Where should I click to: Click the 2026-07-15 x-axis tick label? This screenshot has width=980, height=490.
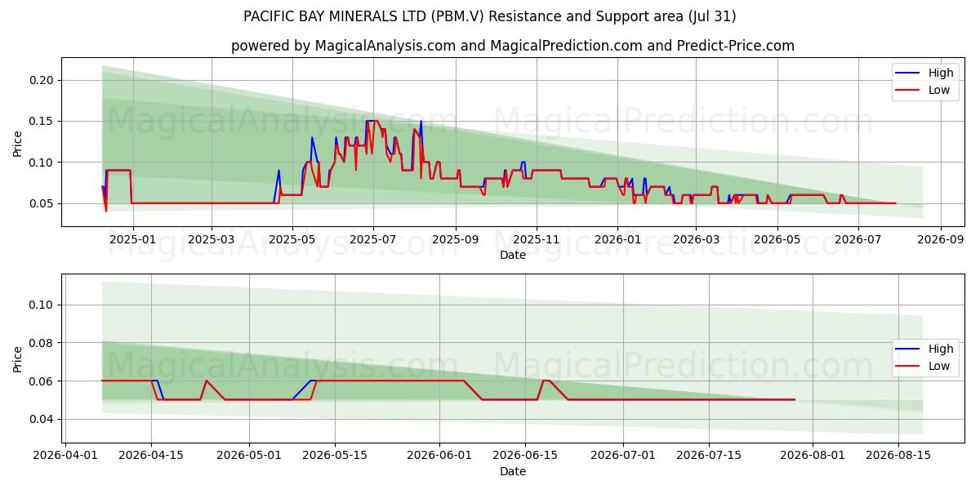[x=709, y=456]
